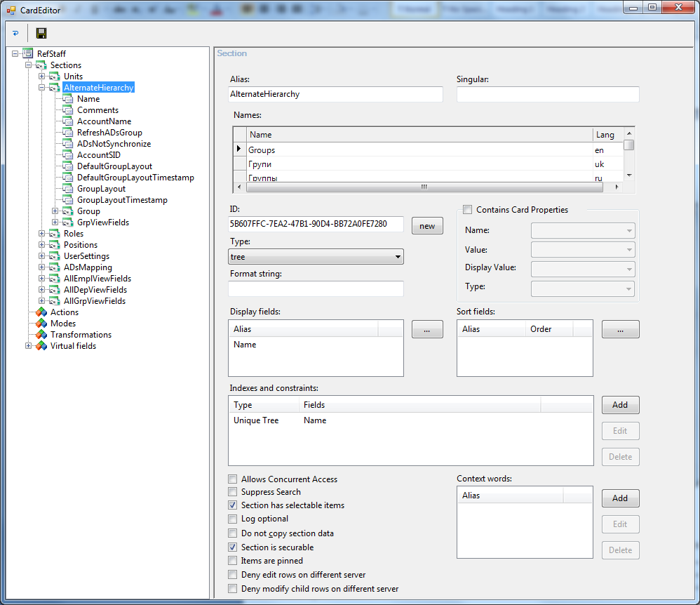Screen dimensions: 700x605
Task: Click the Units section icon
Action: [55, 77]
